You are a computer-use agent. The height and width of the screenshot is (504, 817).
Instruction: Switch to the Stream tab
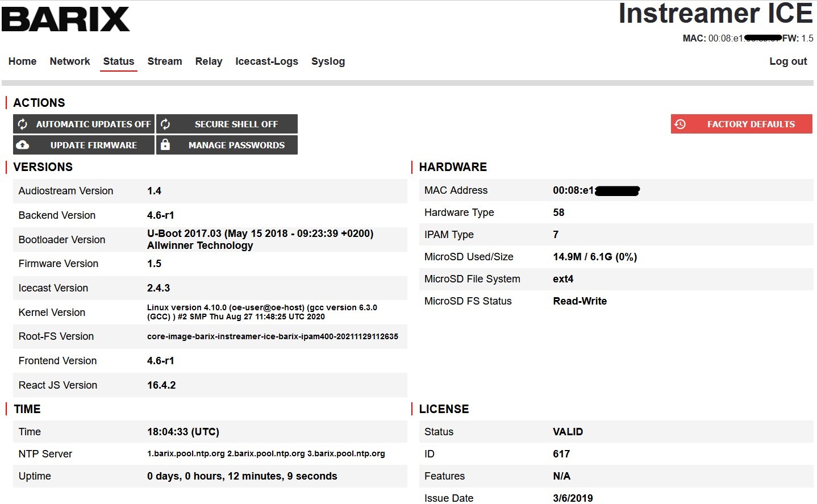(165, 61)
